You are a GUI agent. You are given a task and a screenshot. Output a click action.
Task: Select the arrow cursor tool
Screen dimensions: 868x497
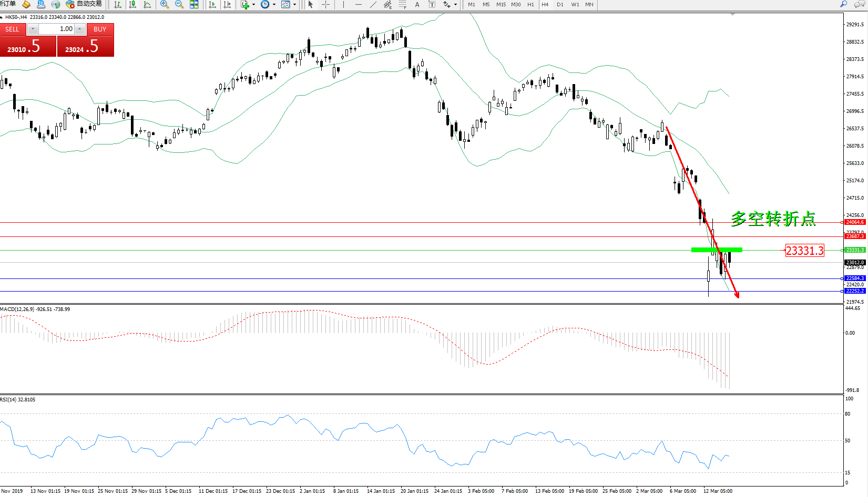(x=311, y=5)
